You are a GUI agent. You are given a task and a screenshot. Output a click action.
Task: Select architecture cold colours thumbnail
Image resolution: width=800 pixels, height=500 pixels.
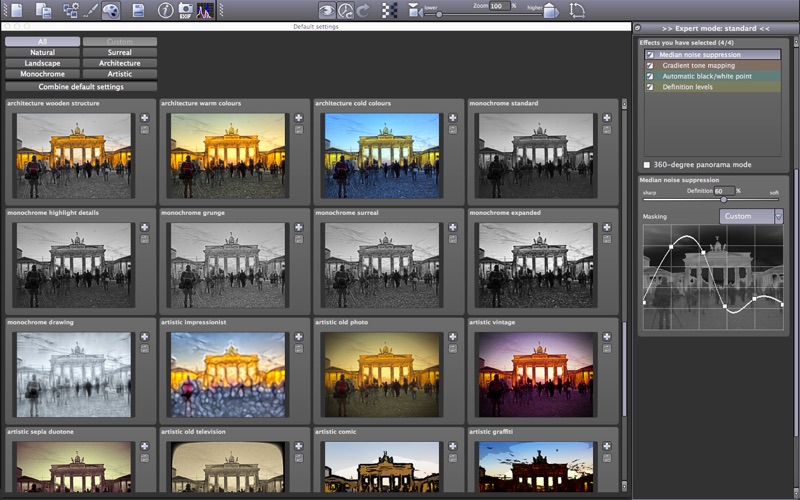tap(382, 156)
